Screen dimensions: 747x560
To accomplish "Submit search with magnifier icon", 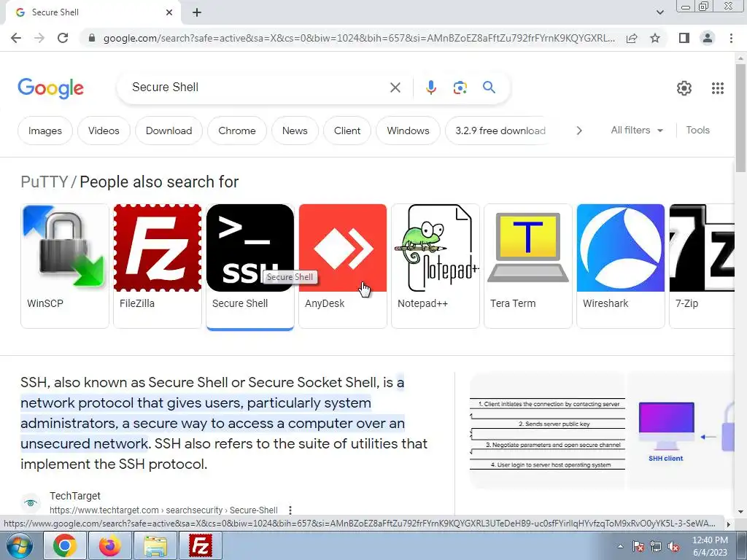I will (x=489, y=87).
